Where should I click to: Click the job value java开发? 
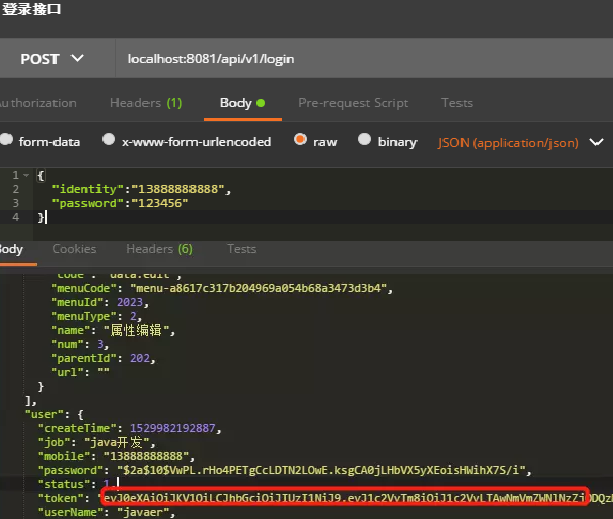[x=116, y=442]
